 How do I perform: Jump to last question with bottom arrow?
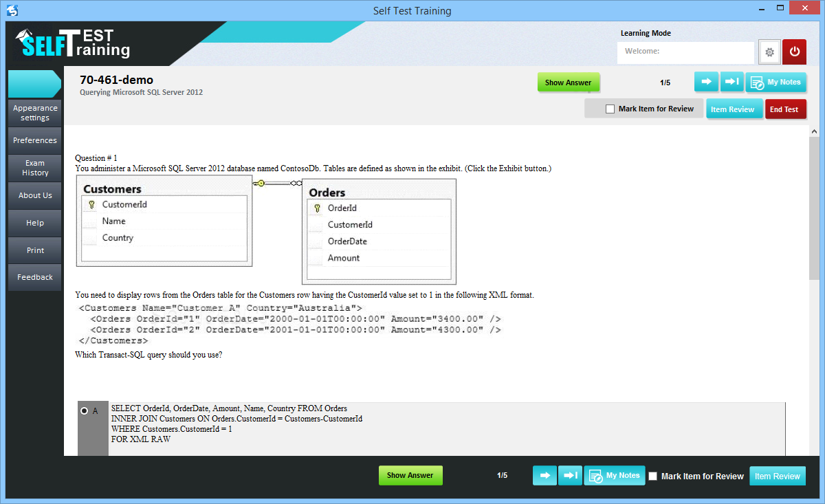570,475
